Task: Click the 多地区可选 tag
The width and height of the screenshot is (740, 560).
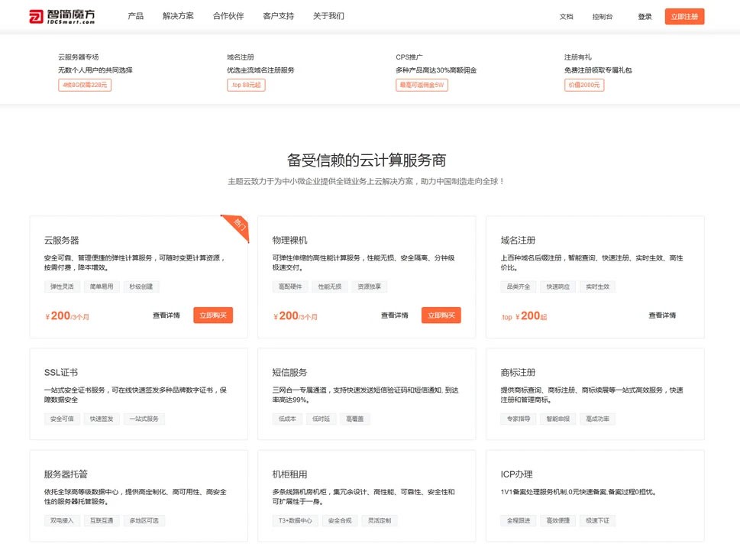Action: pyautogui.click(x=144, y=521)
